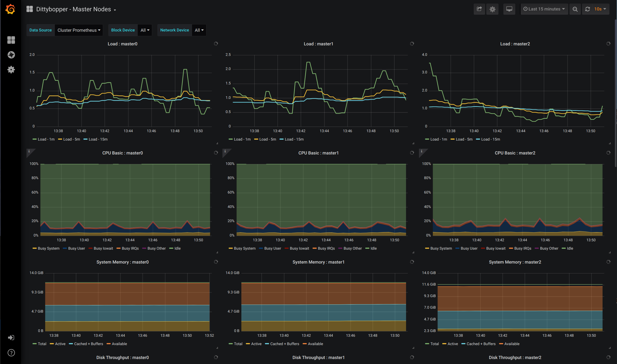Click the Network Device variable label
617x364 pixels.
tap(175, 30)
